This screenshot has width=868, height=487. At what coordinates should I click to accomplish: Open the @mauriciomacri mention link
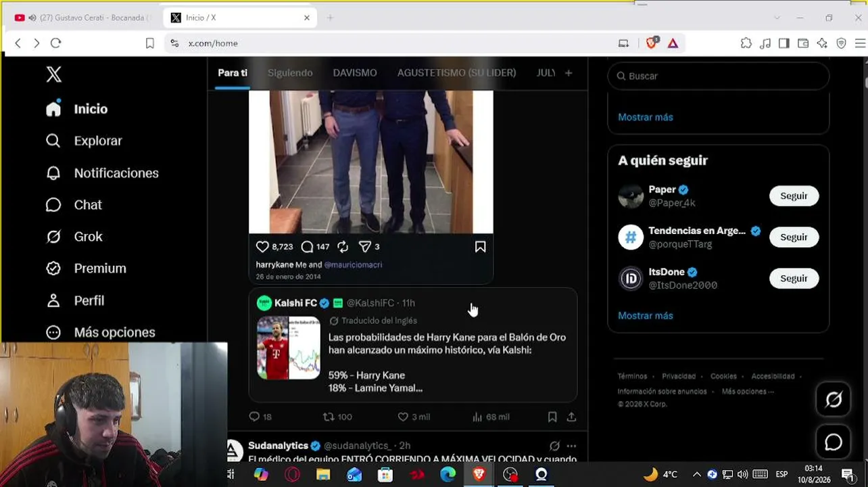click(x=353, y=264)
